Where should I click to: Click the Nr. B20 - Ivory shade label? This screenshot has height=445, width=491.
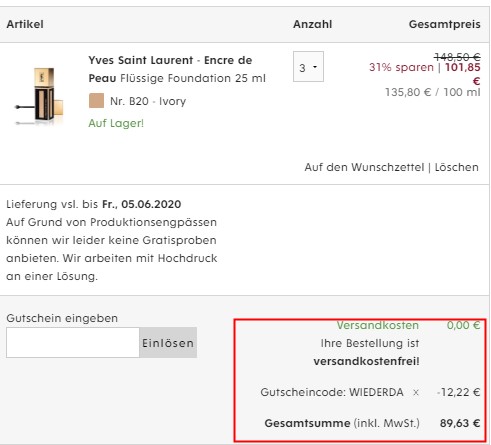click(148, 101)
